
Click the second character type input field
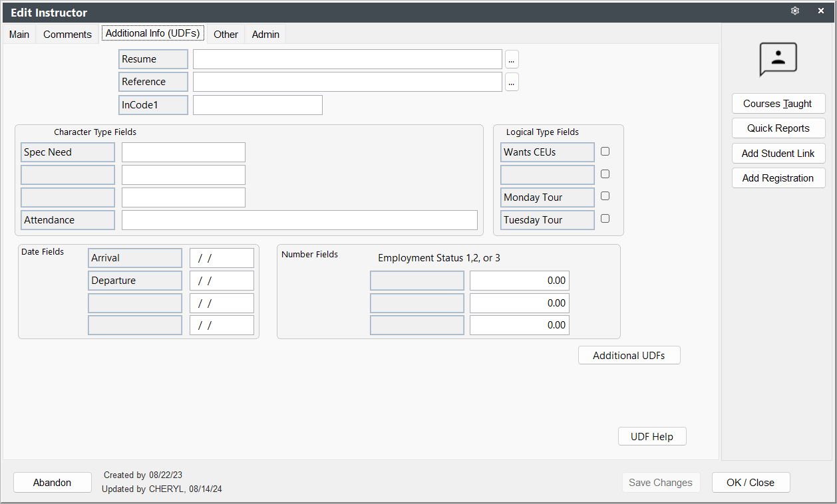point(184,175)
